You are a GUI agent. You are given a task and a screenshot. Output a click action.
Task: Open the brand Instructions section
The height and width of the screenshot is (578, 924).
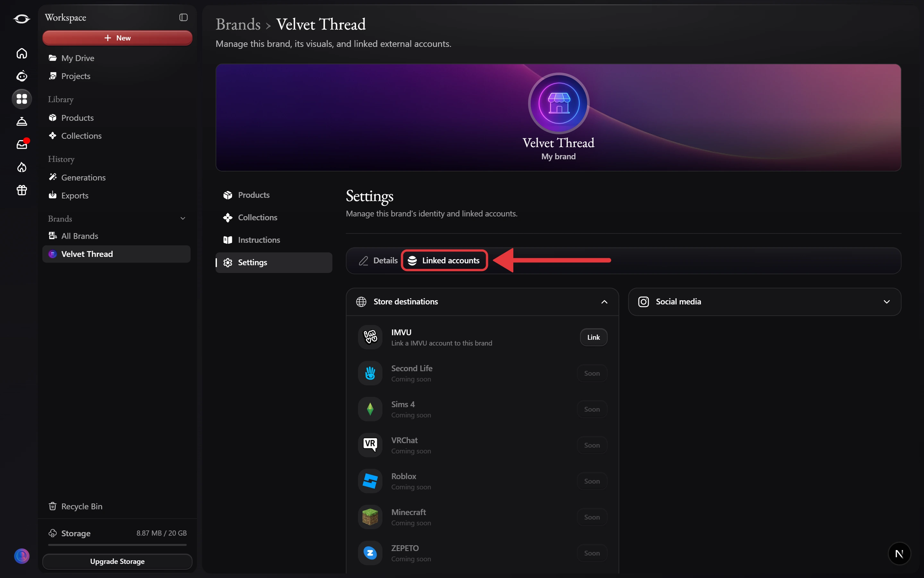coord(274,240)
